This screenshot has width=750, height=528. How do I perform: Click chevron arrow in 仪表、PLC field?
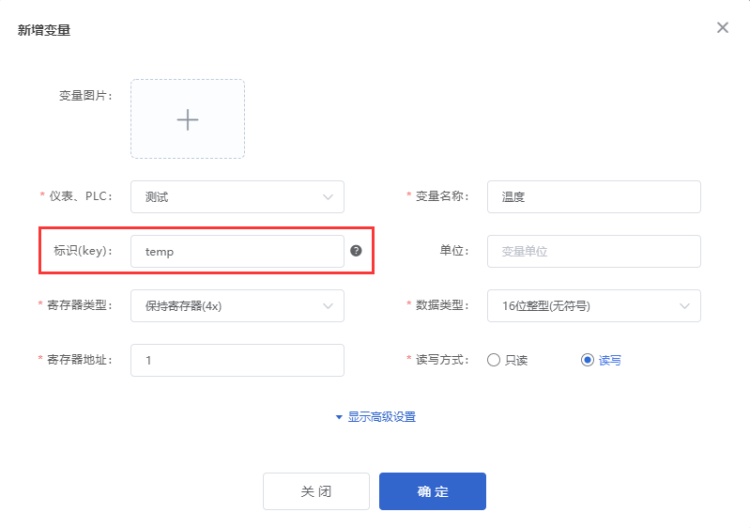[x=328, y=197]
